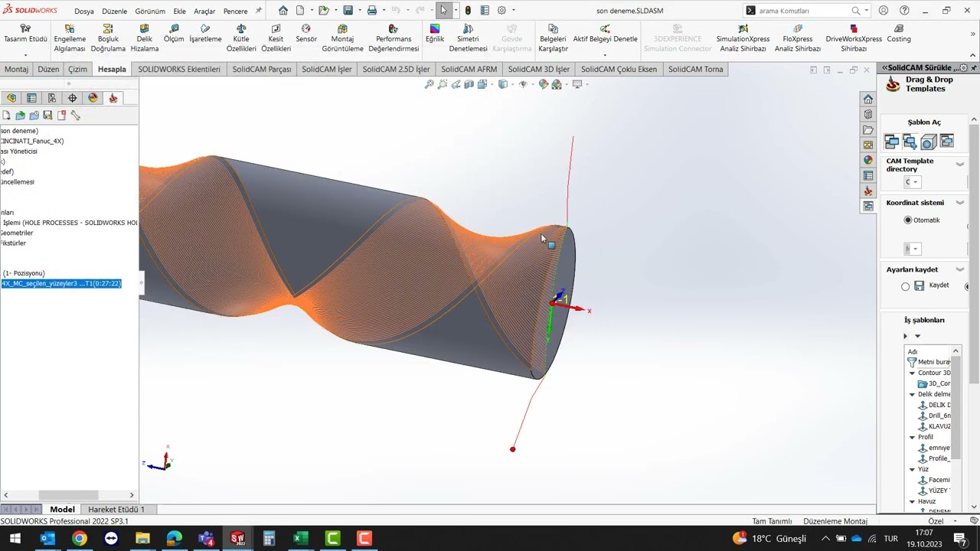This screenshot has height=551, width=980.
Task: Open the Araçlar menu
Action: (x=204, y=11)
